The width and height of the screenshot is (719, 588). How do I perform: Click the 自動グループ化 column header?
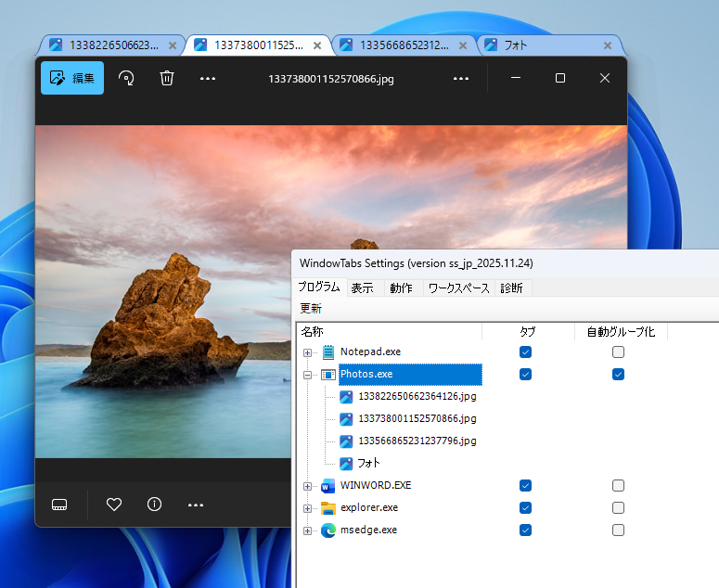(621, 331)
